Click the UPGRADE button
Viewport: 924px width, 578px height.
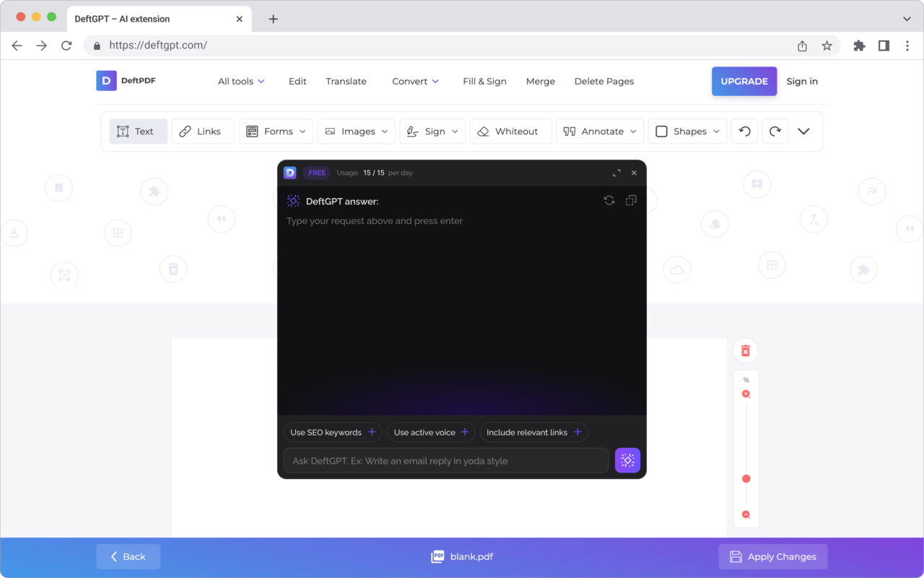pos(744,82)
